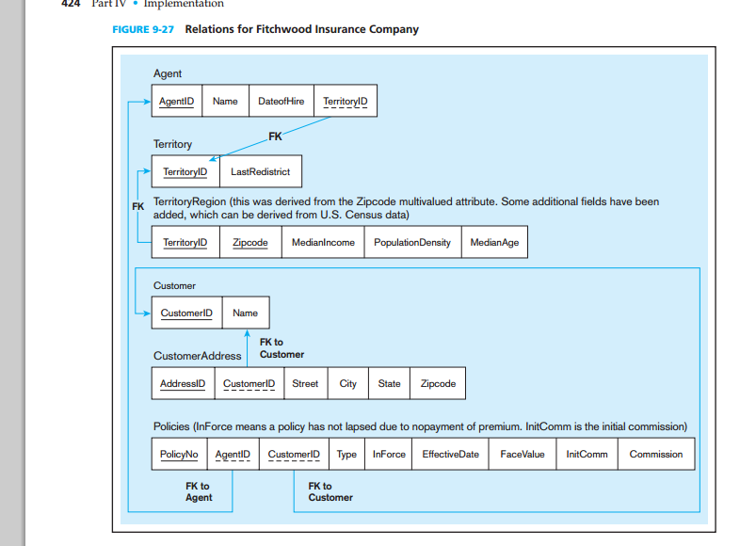This screenshot has width=756, height=546.
Task: Select the LastRedistrict field
Action: [x=261, y=171]
